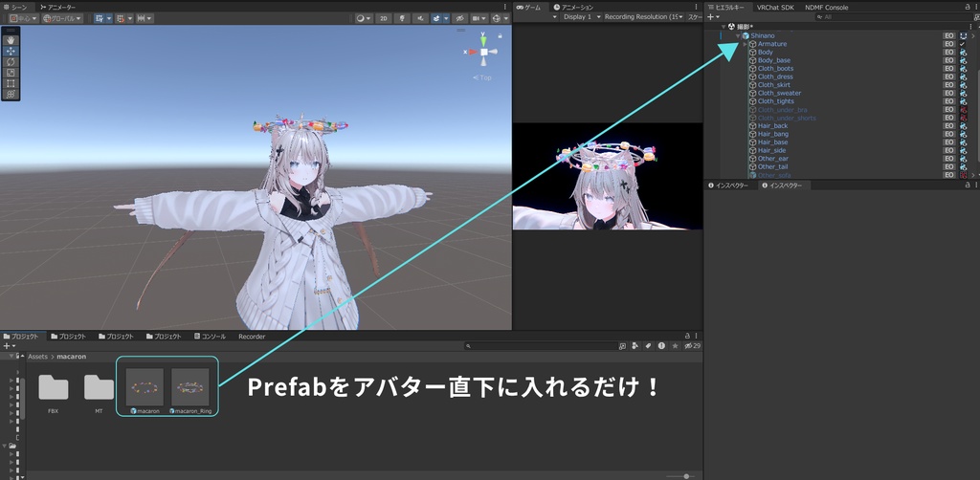The image size is (980, 480).
Task: Click the hierarchy add (+) button
Action: point(711,17)
